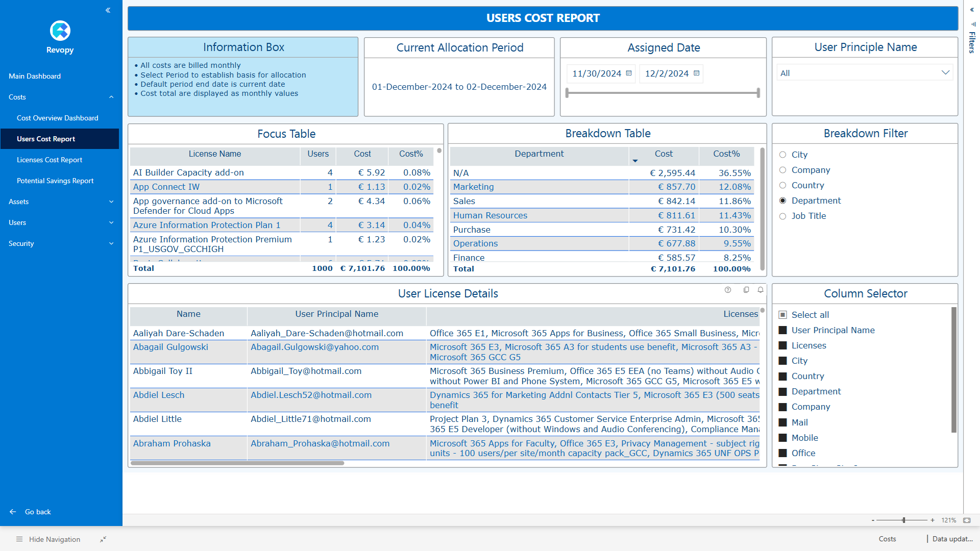Image resolution: width=980 pixels, height=551 pixels.
Task: Open Main Dashboard in sidebar
Action: pos(35,76)
